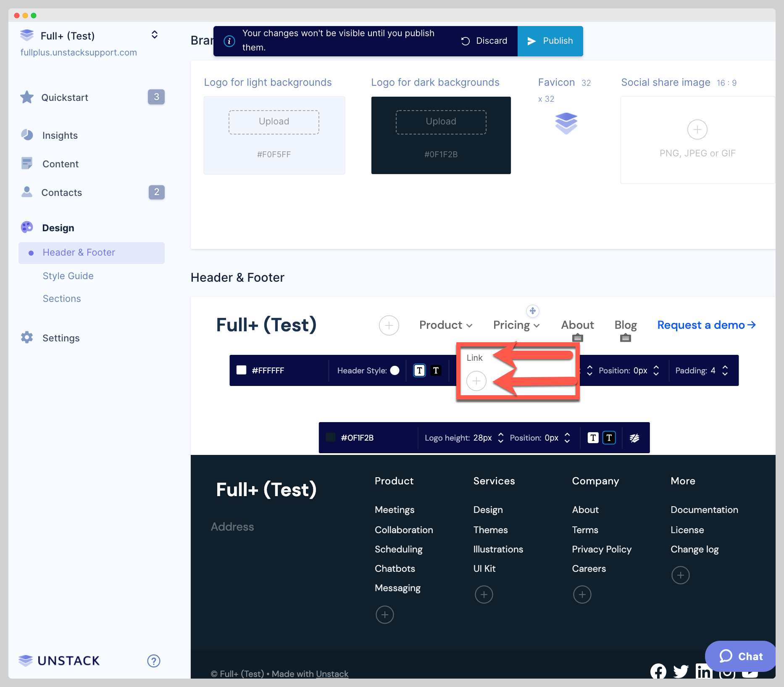The width and height of the screenshot is (784, 687).
Task: Click the Facebook icon in footer
Action: pos(658,671)
